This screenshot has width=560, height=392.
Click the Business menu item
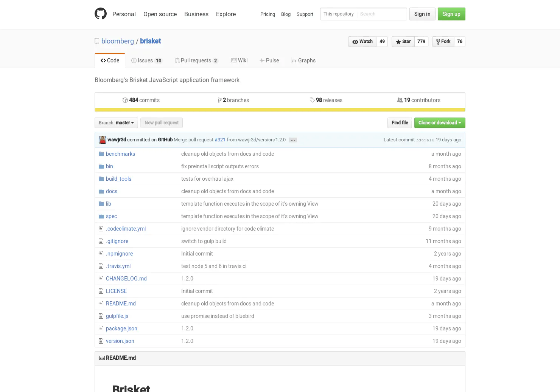coord(196,14)
